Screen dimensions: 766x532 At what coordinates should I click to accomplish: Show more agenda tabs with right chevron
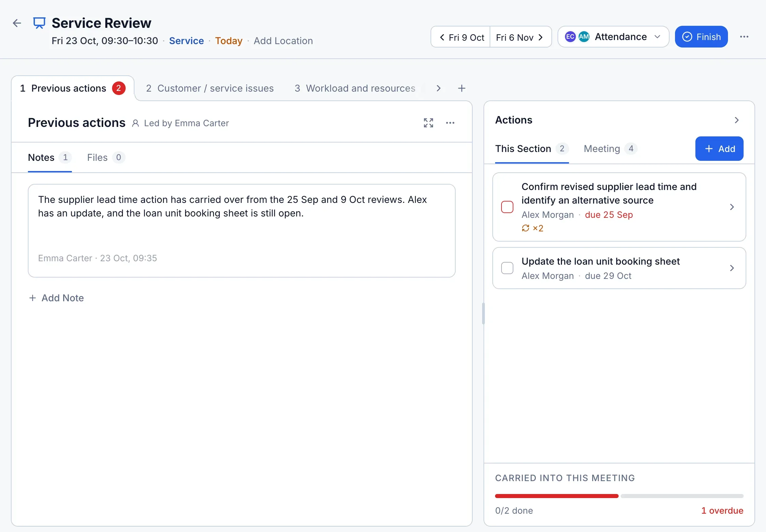click(439, 88)
